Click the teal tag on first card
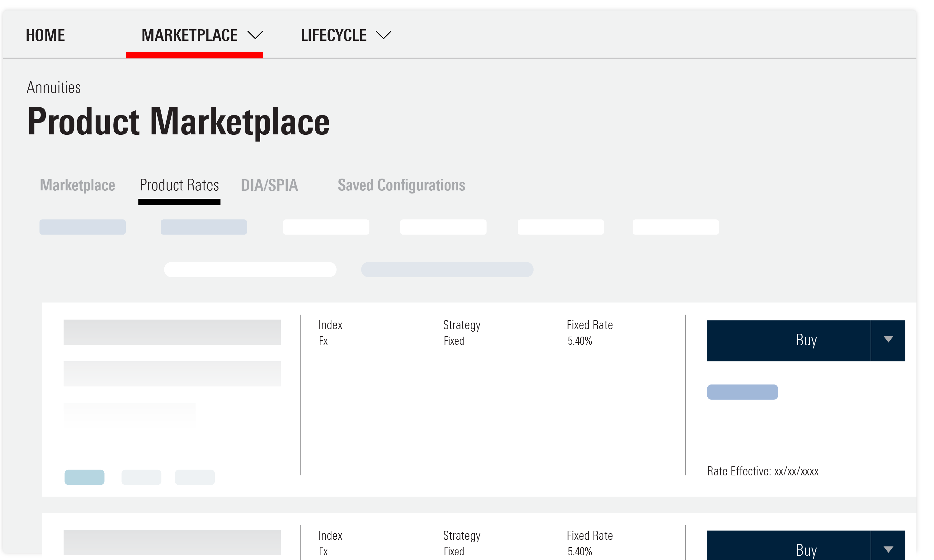 (84, 477)
